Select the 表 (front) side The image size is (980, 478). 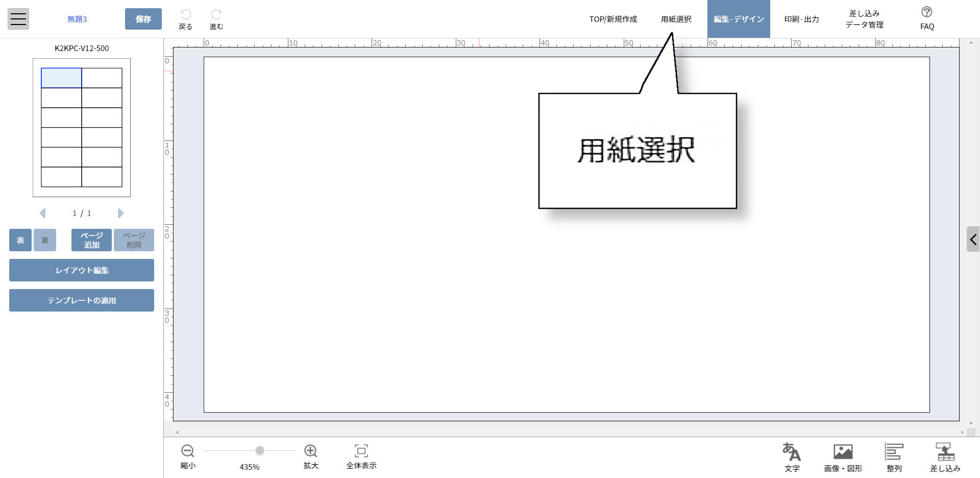[20, 240]
